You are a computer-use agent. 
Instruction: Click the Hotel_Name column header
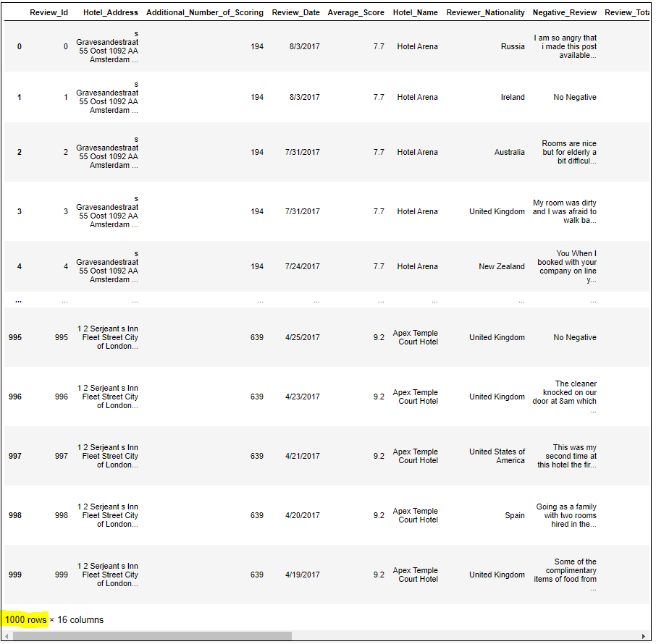click(415, 12)
